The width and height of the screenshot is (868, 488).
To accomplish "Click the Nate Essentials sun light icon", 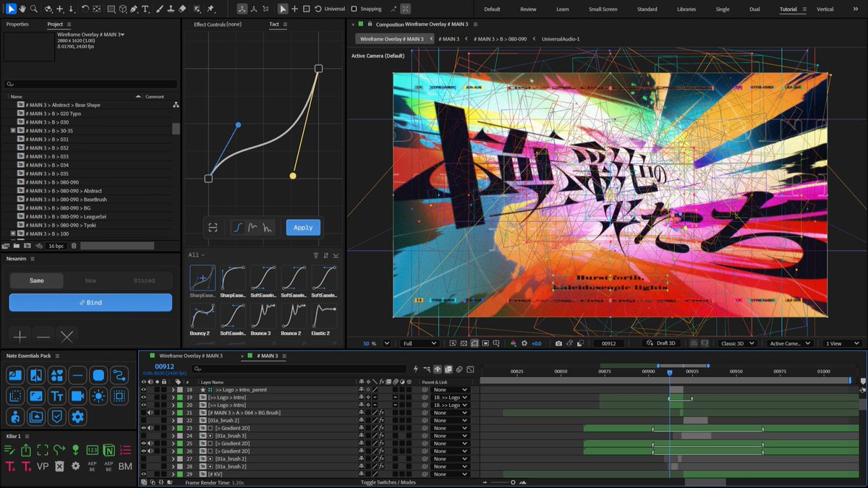I will (x=99, y=396).
